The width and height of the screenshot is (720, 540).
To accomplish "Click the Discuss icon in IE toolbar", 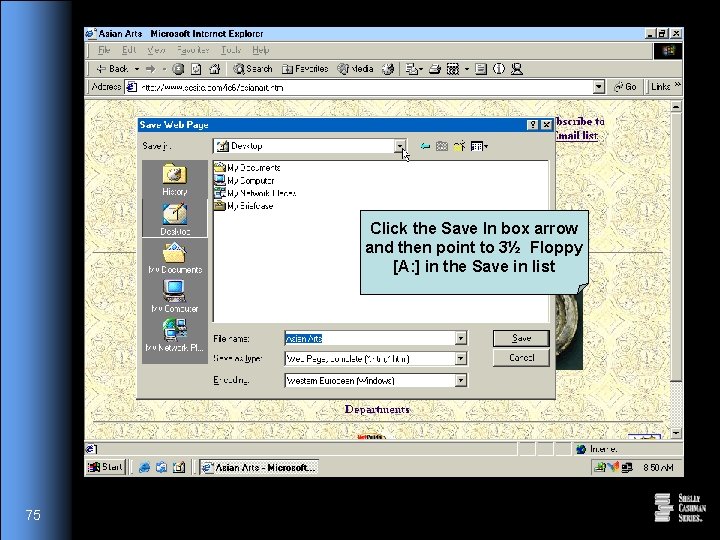I will (481, 69).
